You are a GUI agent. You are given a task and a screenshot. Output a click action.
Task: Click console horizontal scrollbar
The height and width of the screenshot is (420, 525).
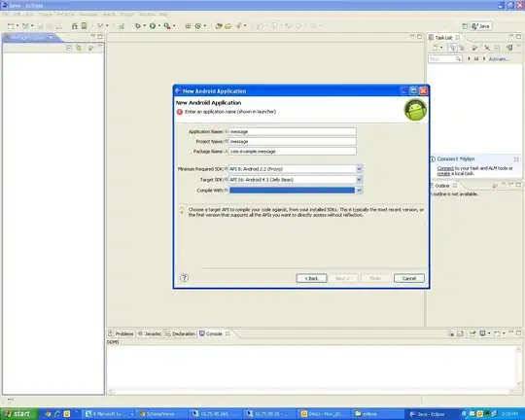coord(311,391)
